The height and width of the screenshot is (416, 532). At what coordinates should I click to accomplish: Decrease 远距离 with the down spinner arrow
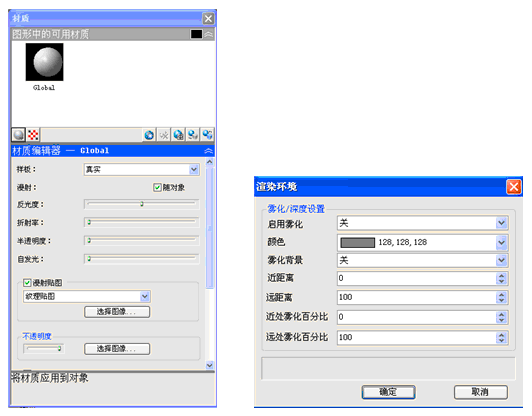[501, 301]
